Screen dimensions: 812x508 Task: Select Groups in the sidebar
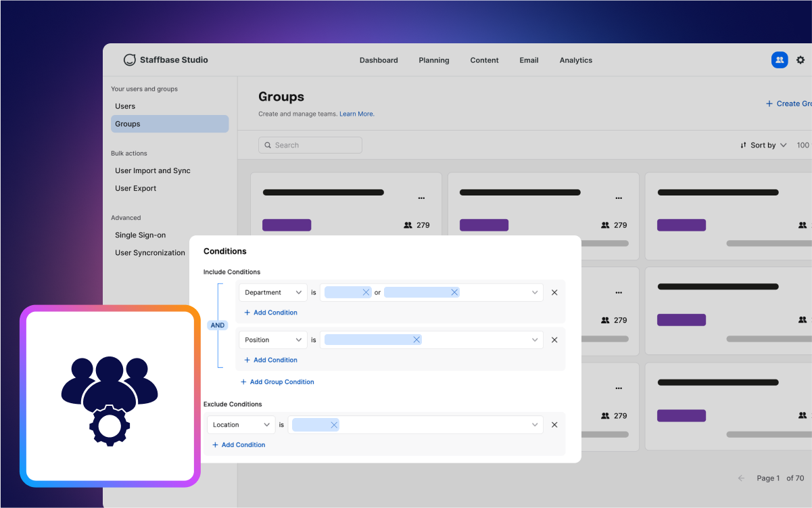click(x=170, y=124)
